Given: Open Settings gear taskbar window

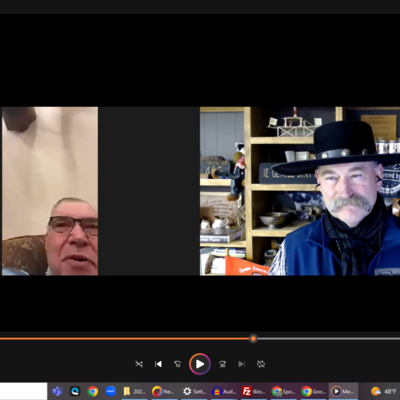Looking at the screenshot, I should point(194,391).
